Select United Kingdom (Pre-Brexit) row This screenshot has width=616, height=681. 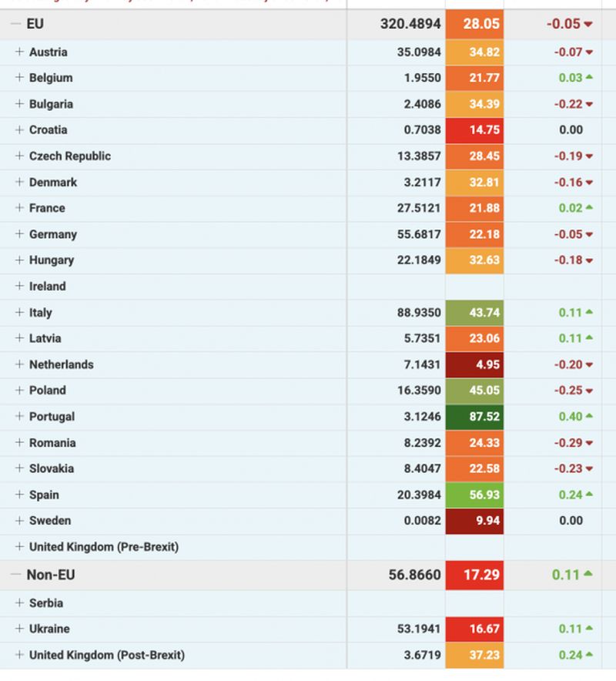pyautogui.click(x=103, y=547)
